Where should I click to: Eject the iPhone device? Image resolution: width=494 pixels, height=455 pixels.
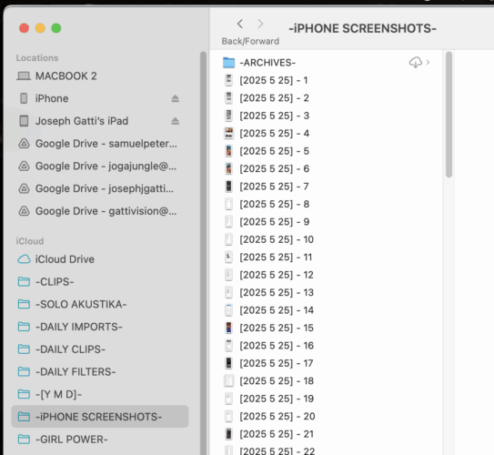coord(175,99)
